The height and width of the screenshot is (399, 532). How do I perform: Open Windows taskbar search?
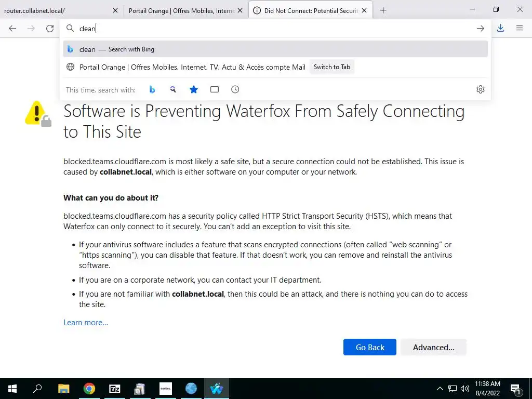[x=37, y=389]
